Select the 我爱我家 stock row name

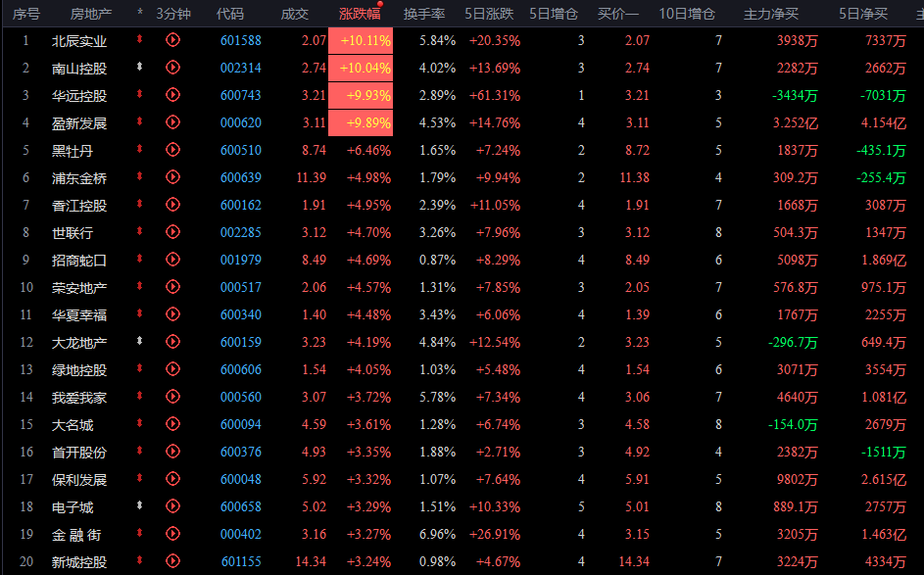[x=79, y=397]
